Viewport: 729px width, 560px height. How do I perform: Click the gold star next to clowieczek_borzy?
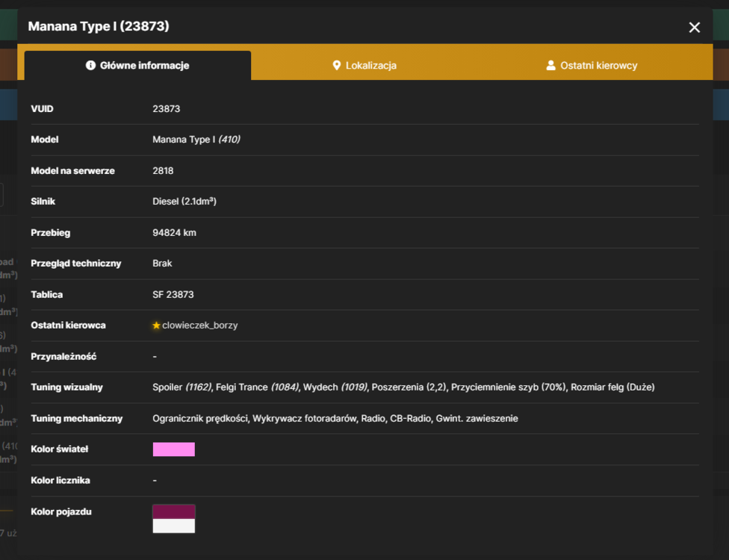[x=156, y=326]
